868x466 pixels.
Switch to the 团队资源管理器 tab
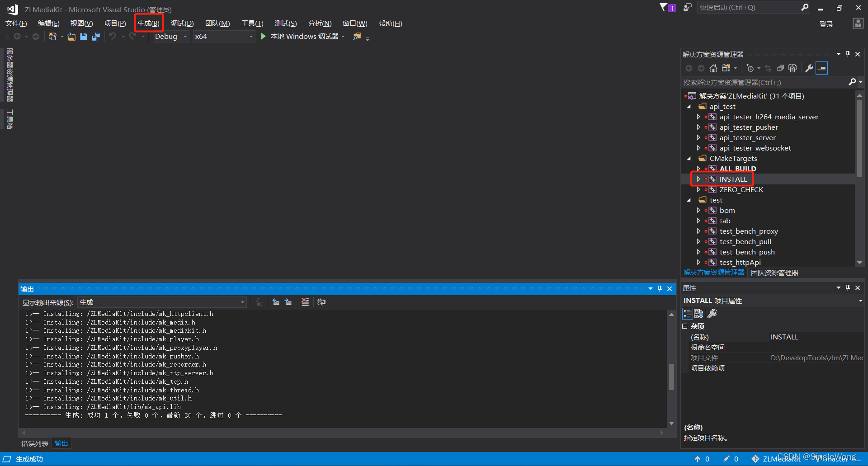[x=774, y=273]
